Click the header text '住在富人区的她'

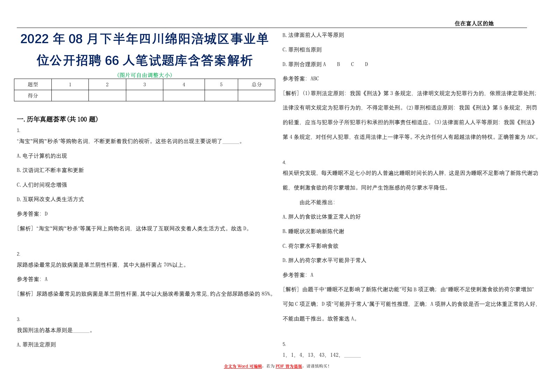[474, 23]
